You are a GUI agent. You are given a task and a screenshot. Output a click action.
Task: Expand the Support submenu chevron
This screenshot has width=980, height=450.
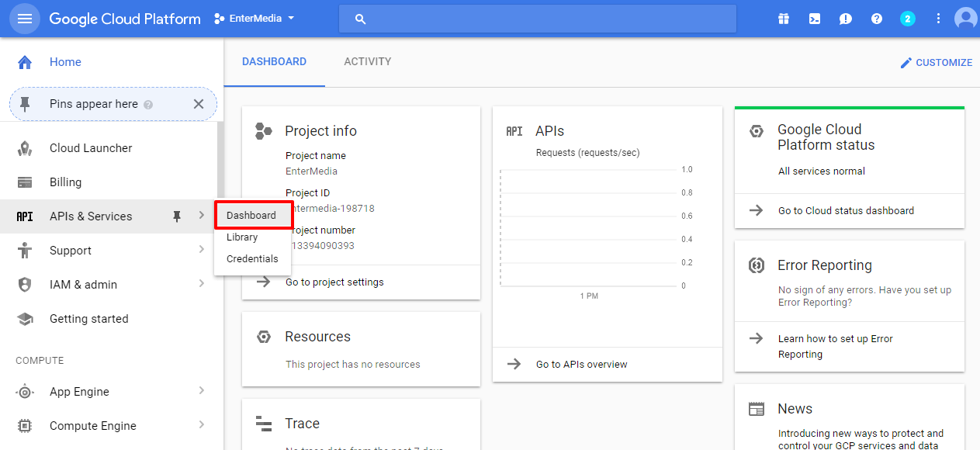tap(201, 250)
